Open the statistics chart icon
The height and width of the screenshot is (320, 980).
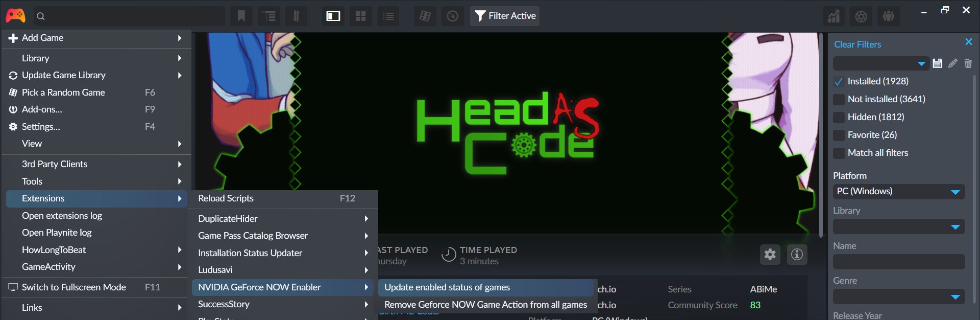click(834, 16)
